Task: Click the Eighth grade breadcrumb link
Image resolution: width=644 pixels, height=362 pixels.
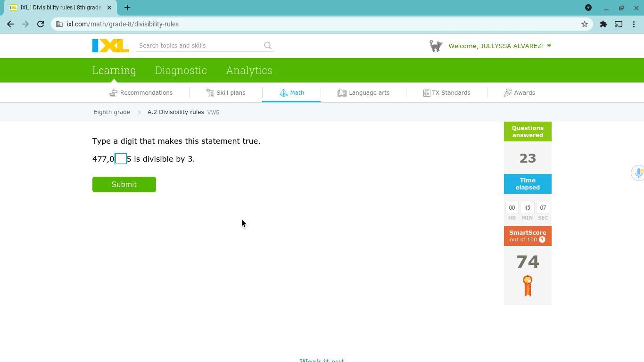Action: [112, 112]
